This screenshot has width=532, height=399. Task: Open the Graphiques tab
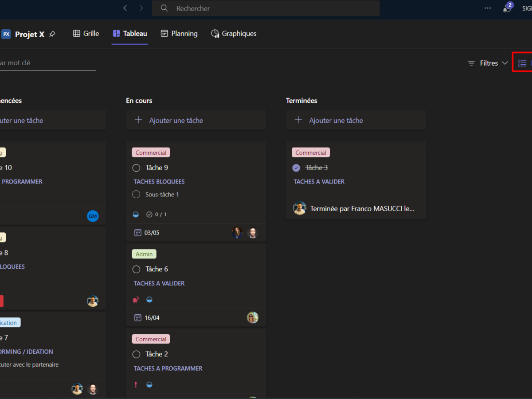click(234, 34)
